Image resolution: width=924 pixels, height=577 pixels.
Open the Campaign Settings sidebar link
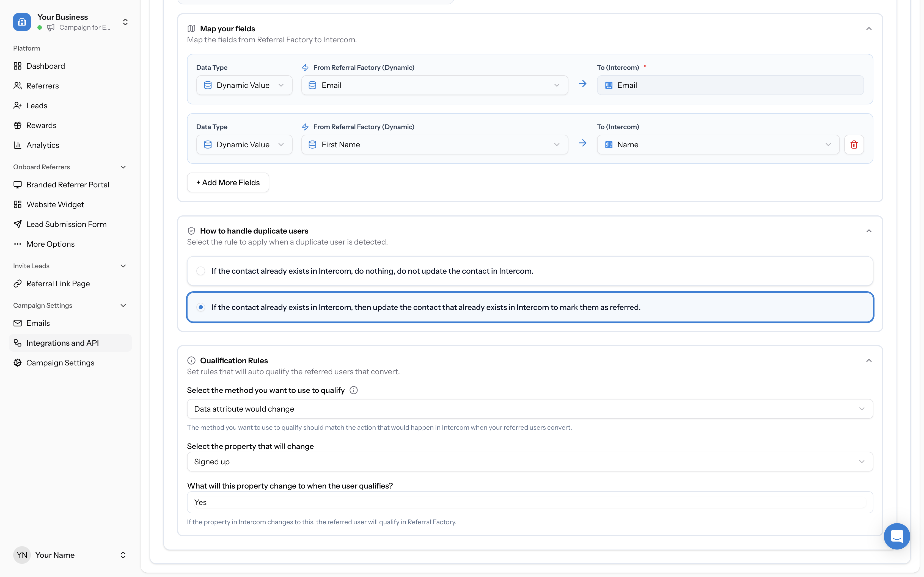(60, 362)
